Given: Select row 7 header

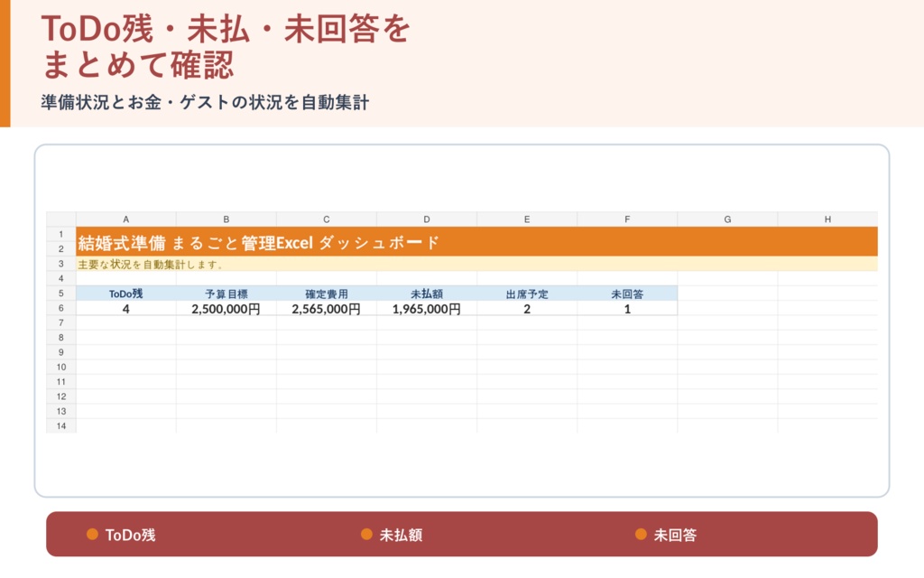Looking at the screenshot, I should click(x=61, y=322).
